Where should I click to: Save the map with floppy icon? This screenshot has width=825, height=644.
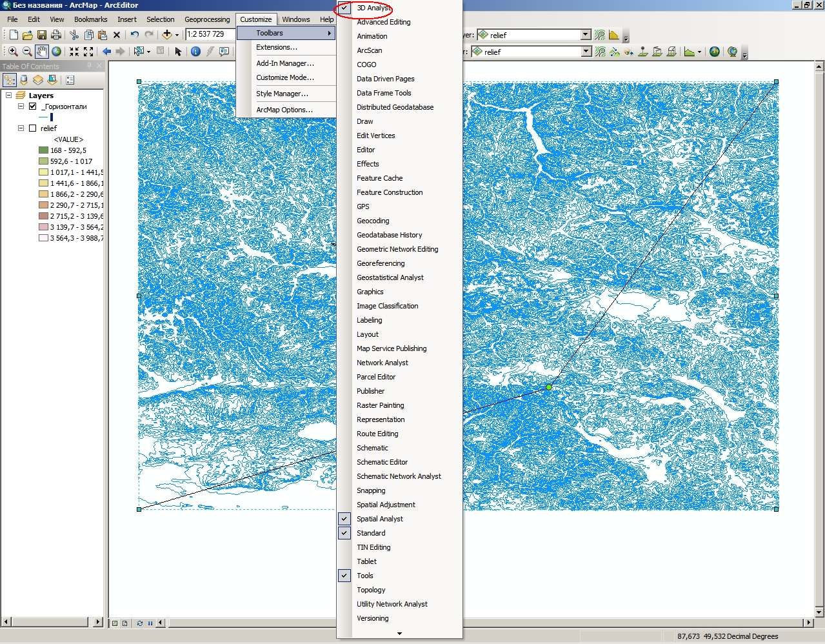[x=42, y=35]
